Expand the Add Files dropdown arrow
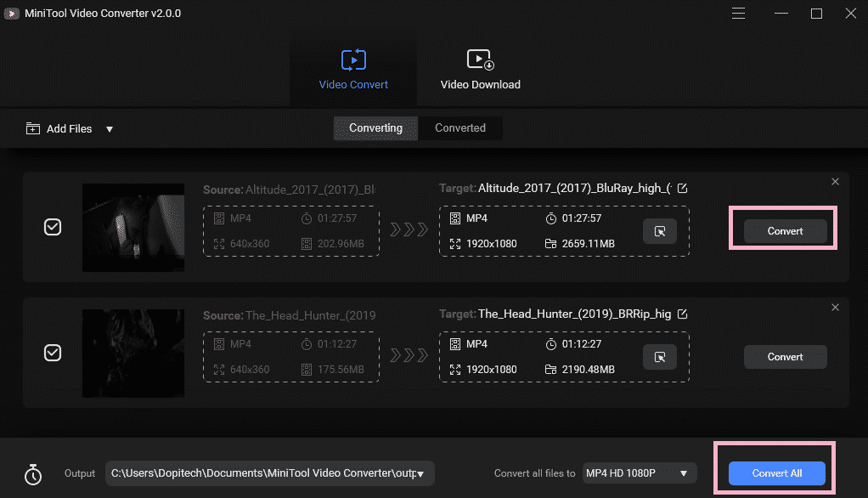Screen dimensions: 868x498 110,128
